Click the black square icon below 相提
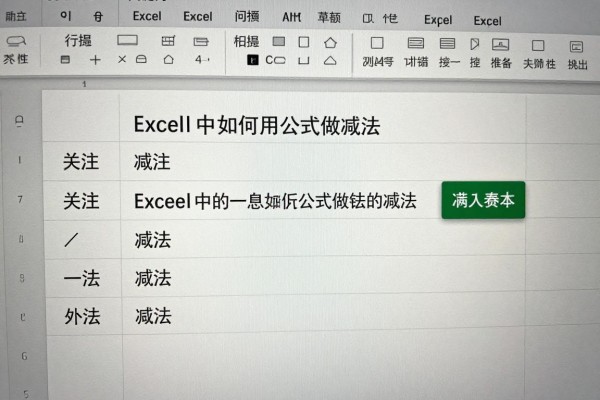This screenshot has width=600, height=400. 253,60
